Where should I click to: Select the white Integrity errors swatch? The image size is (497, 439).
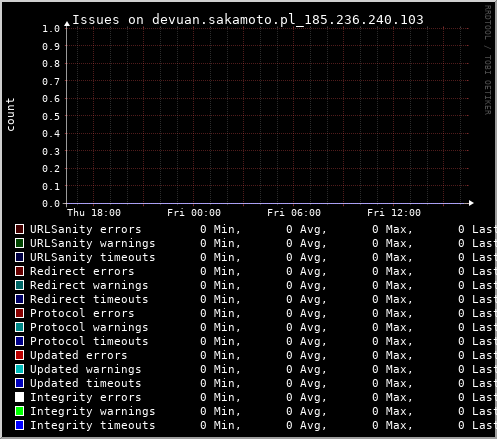pos(19,397)
